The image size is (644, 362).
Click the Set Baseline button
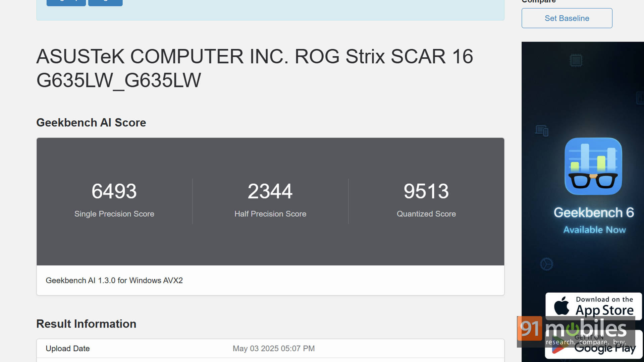(567, 18)
